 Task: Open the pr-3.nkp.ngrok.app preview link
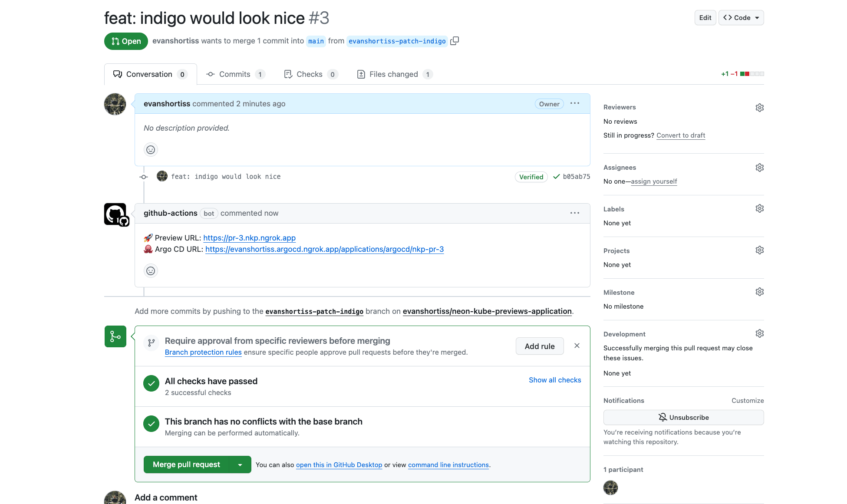pyautogui.click(x=249, y=238)
